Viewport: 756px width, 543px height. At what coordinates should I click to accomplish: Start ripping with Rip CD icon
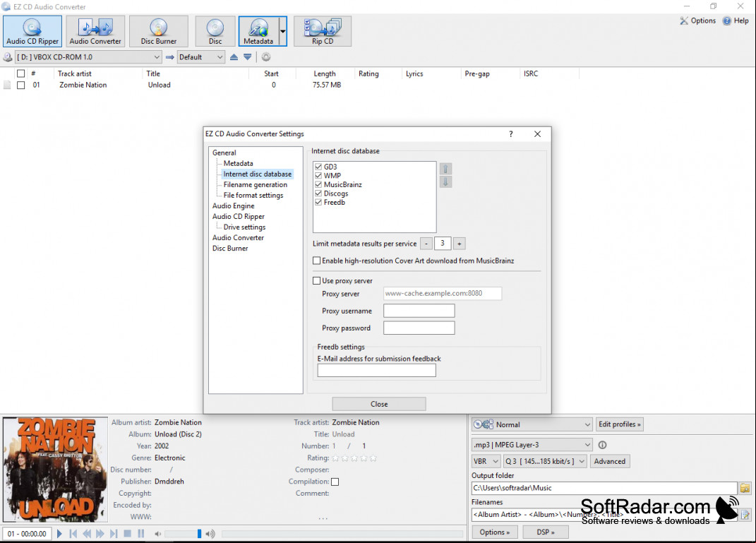[322, 31]
